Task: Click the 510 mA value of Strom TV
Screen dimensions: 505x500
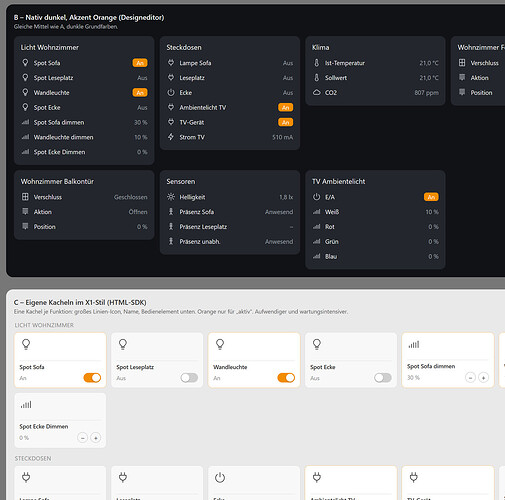Action: (x=282, y=137)
